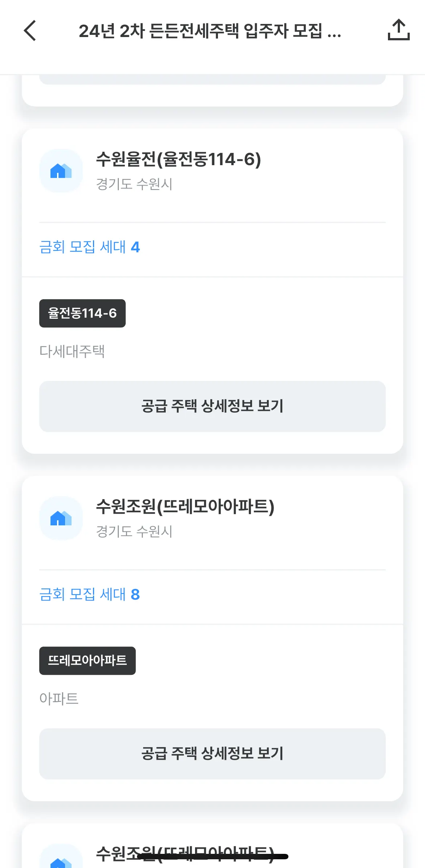Image resolution: width=425 pixels, height=868 pixels.
Task: Tap the gray button at top card edge
Action: tap(212, 80)
